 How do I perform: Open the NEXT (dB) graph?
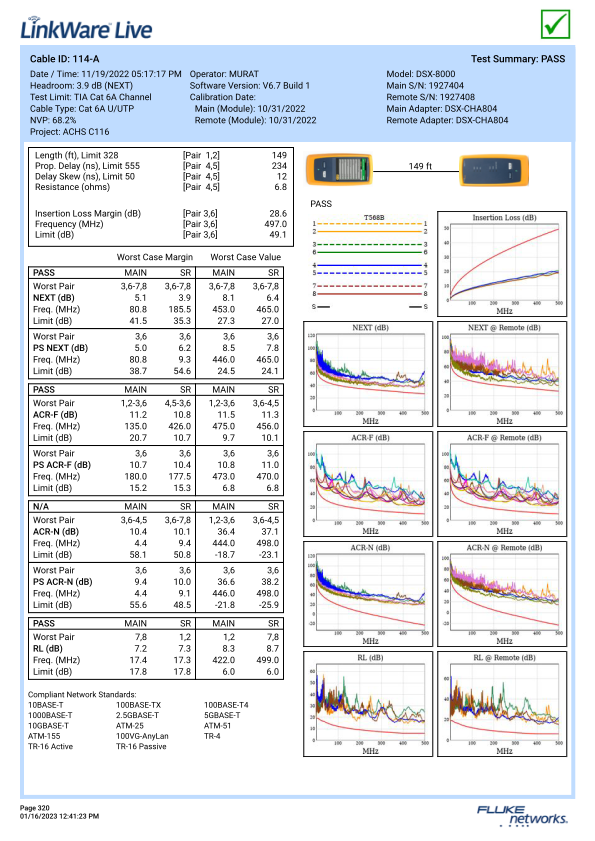(x=368, y=374)
